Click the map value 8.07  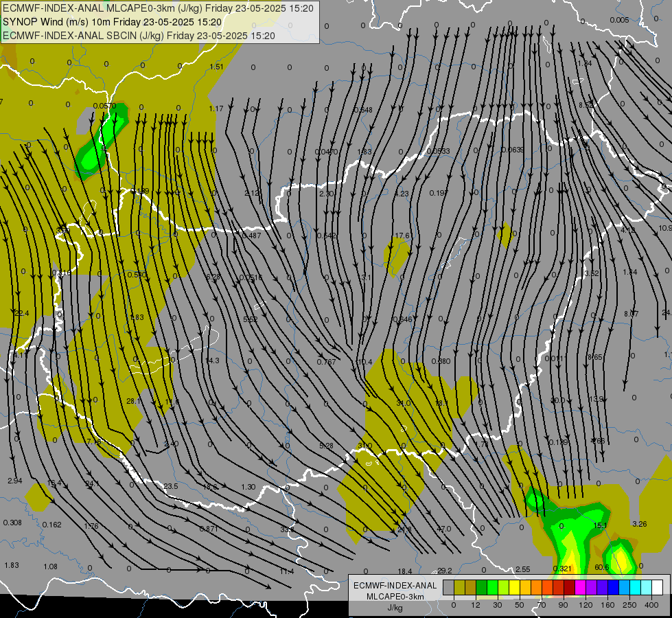[631, 314]
